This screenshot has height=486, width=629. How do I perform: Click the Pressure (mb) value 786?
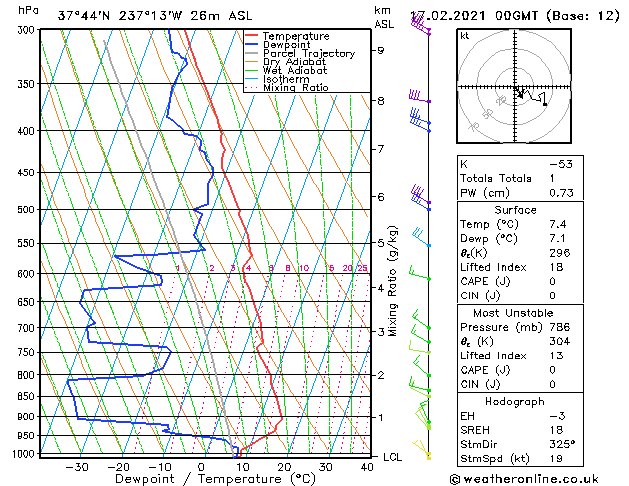pos(560,327)
